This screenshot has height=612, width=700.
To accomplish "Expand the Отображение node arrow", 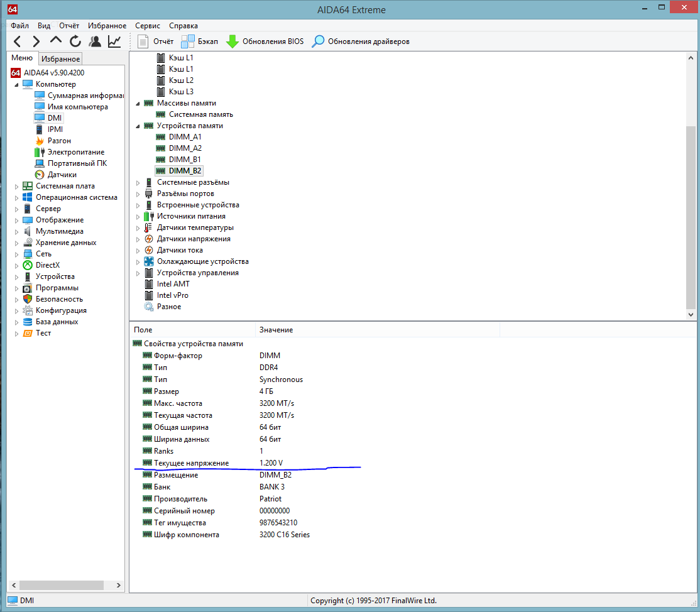I will point(16,221).
